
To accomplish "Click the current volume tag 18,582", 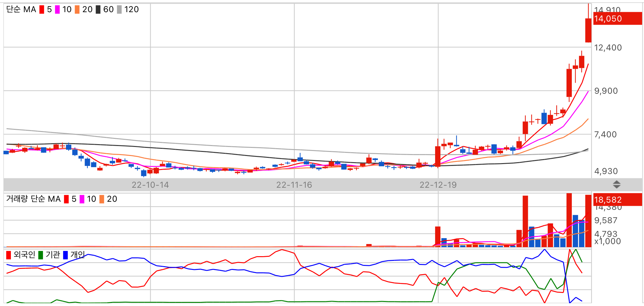I will pyautogui.click(x=618, y=200).
